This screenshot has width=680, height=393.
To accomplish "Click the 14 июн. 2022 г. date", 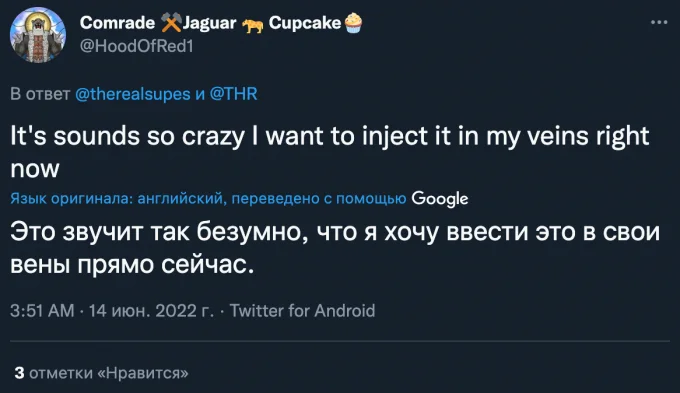I will [x=151, y=311].
